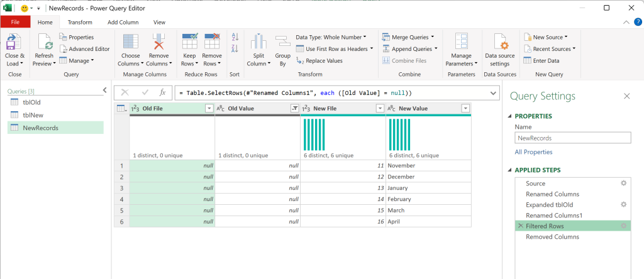Image resolution: width=644 pixels, height=279 pixels.
Task: Close the Query Settings pane
Action: point(627,96)
